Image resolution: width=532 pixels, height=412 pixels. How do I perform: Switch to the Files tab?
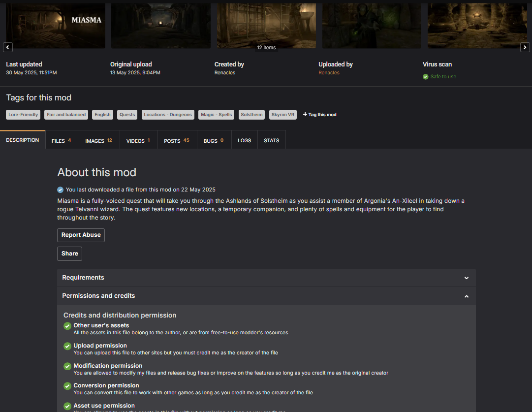(62, 140)
